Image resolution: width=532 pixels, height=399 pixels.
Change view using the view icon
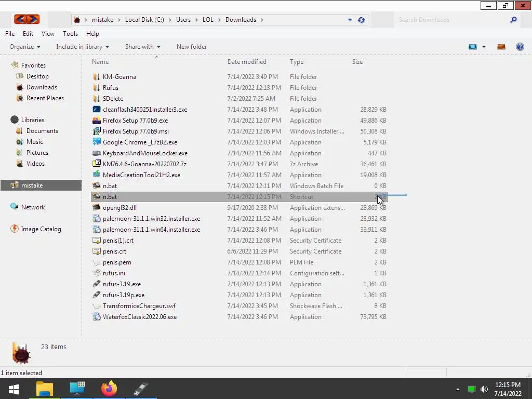473,47
